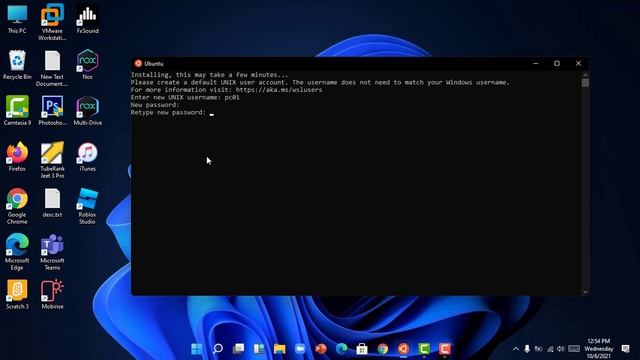Click the Ubuntu logo in title bar

click(138, 63)
